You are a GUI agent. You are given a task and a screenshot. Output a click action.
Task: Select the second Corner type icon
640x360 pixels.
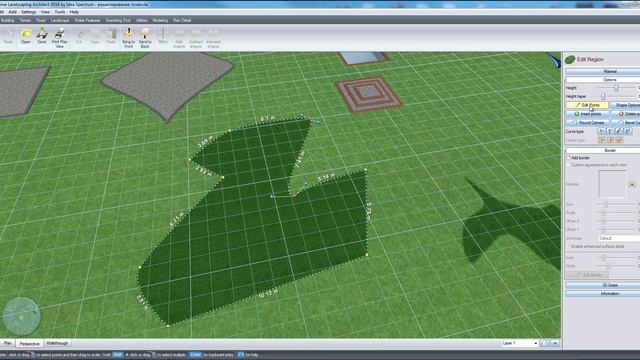pos(610,140)
